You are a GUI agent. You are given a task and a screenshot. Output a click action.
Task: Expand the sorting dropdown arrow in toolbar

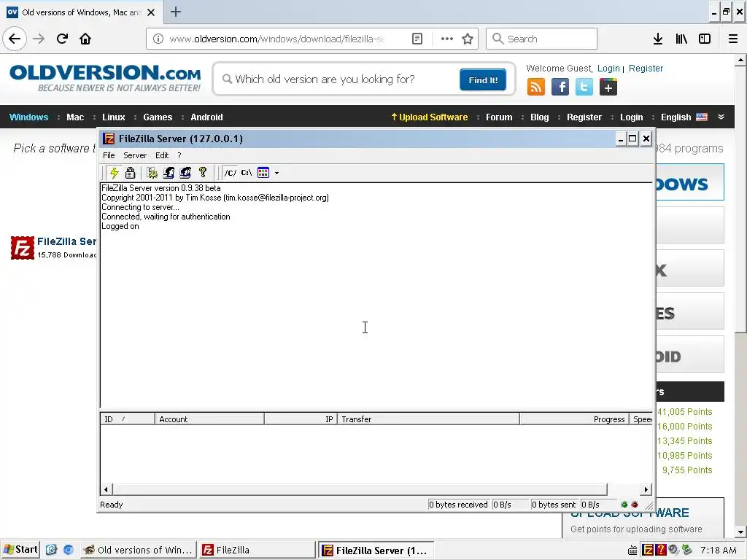[x=276, y=173]
